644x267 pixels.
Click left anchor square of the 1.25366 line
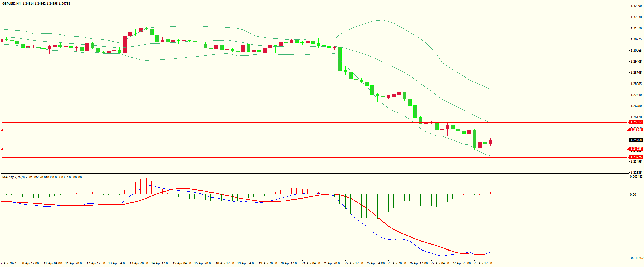(x=2, y=130)
